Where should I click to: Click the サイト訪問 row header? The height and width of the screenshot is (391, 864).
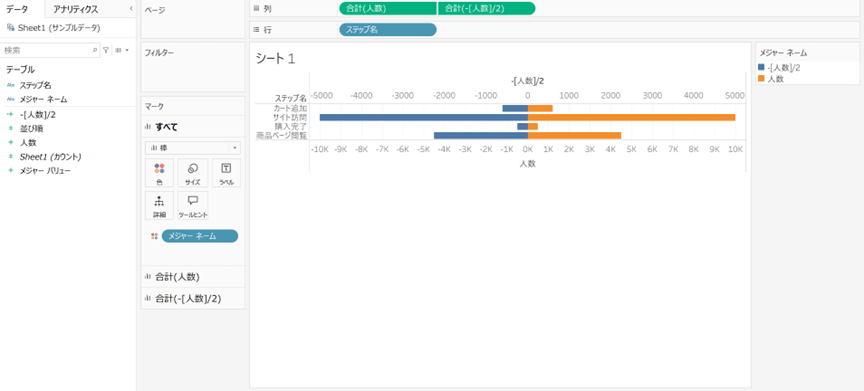pyautogui.click(x=290, y=117)
